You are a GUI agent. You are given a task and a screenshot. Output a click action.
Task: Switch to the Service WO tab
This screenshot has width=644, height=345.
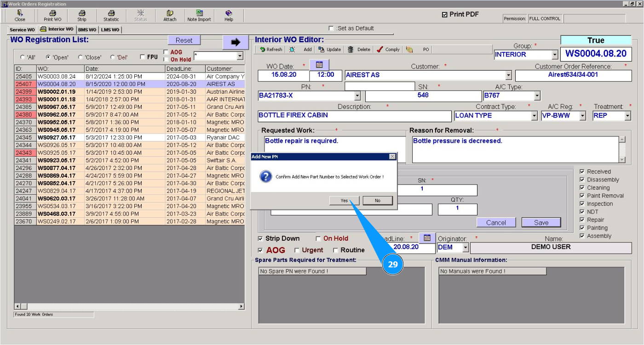coord(22,30)
